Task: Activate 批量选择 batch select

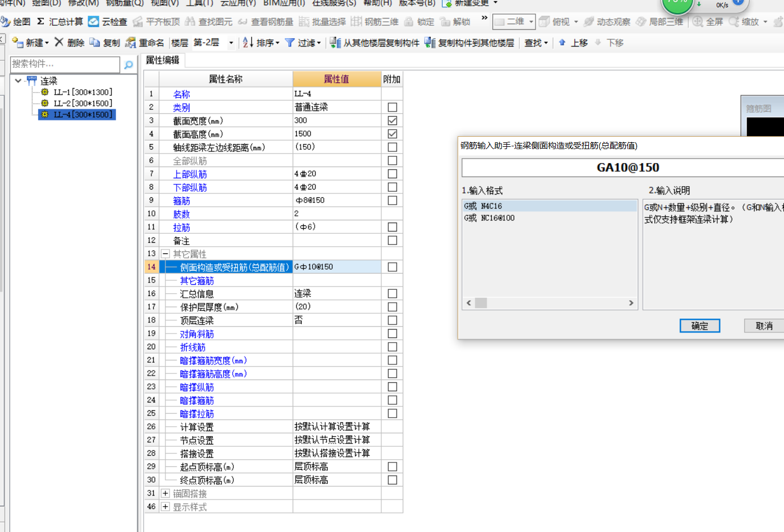Action: (x=322, y=22)
